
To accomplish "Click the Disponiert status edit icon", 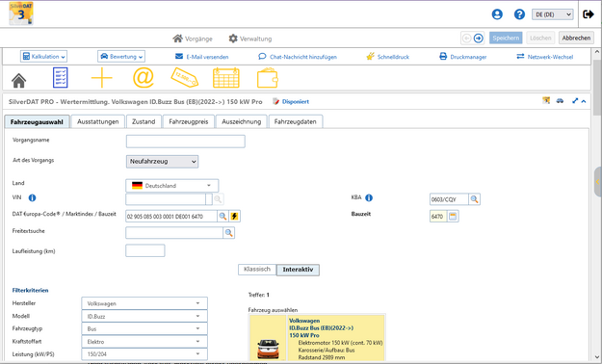I will [x=276, y=101].
